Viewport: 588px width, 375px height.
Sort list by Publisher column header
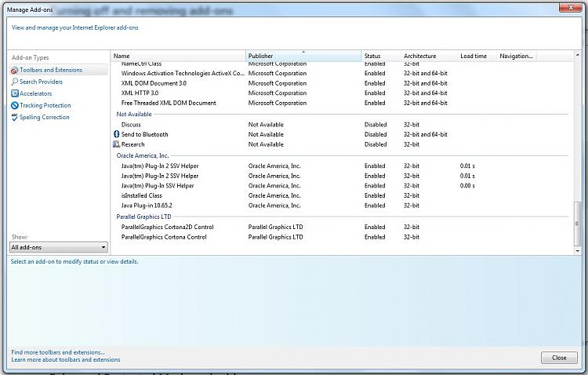[x=303, y=56]
